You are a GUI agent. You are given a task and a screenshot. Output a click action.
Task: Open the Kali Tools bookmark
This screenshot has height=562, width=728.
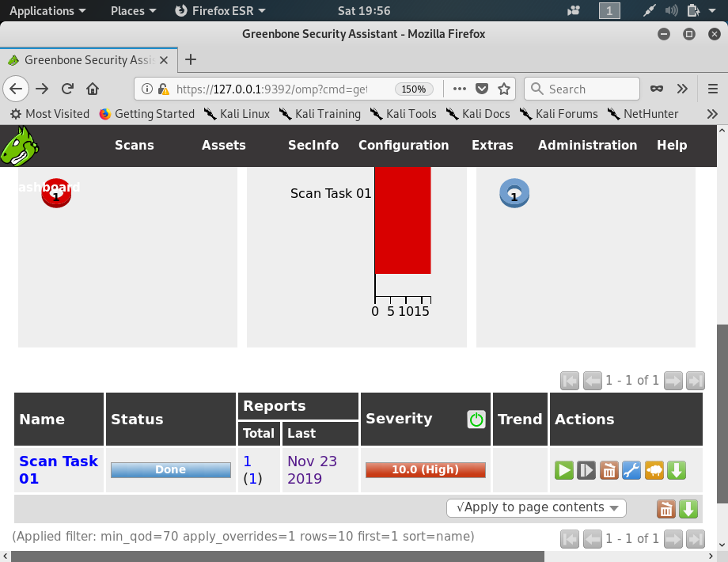pyautogui.click(x=404, y=114)
